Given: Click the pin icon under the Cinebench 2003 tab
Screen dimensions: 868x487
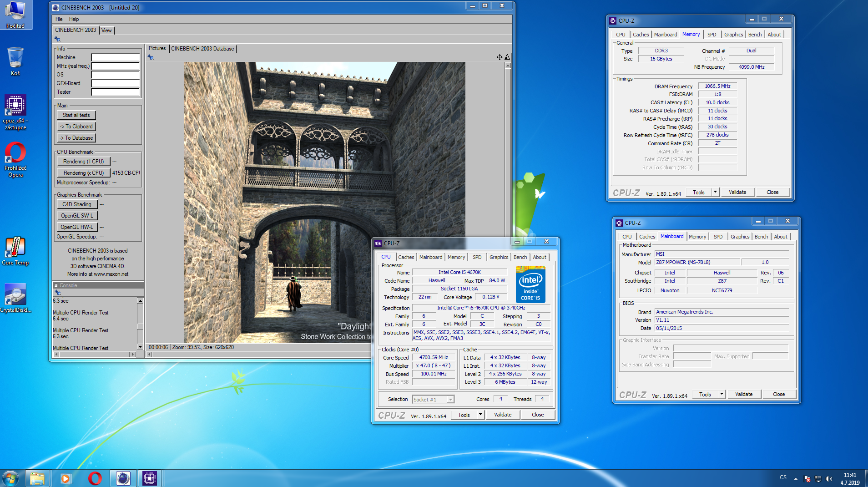Looking at the screenshot, I should click(x=57, y=39).
